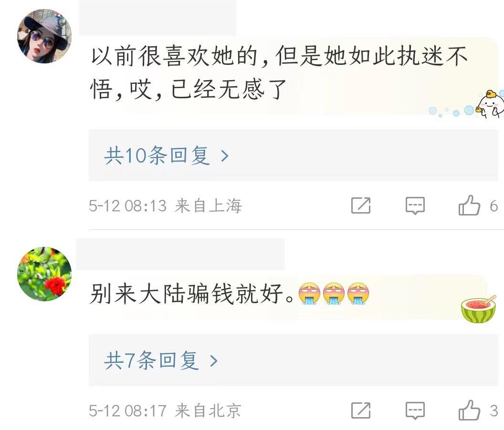The height and width of the screenshot is (430, 504).
Task: Tap the timestamp 5-12 08:17 来自北京
Action: pyautogui.click(x=165, y=410)
